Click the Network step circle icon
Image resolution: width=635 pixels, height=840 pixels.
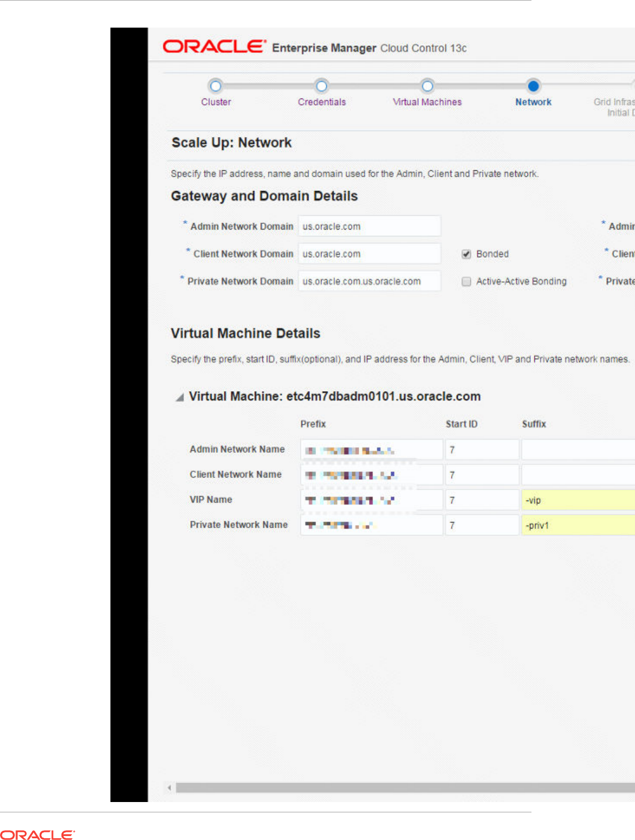coord(533,86)
